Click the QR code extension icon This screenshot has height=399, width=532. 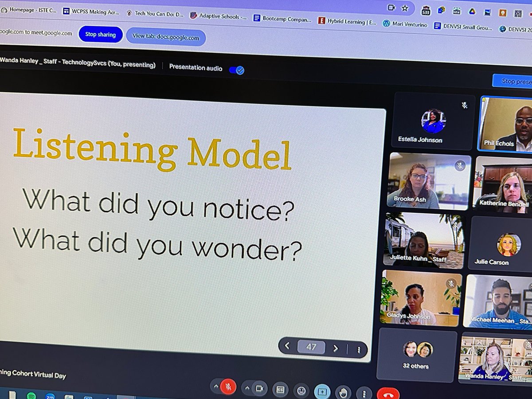coord(517,14)
